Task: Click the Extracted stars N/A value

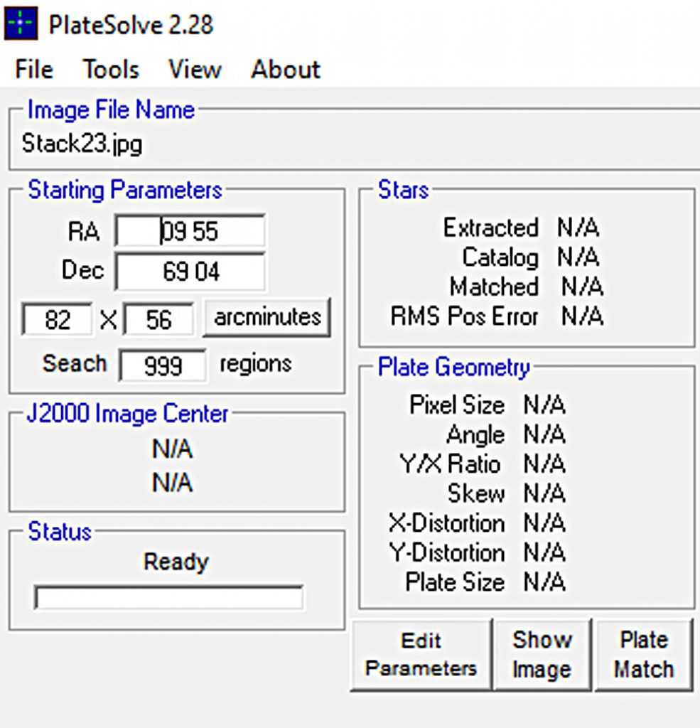Action: coord(578,227)
